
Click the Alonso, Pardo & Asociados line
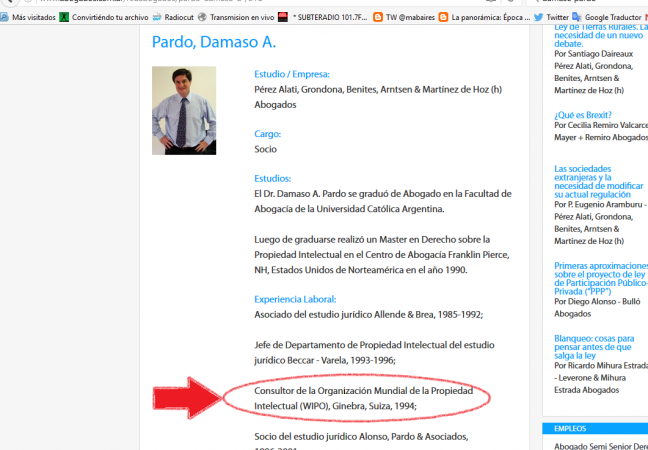pyautogui.click(x=361, y=437)
